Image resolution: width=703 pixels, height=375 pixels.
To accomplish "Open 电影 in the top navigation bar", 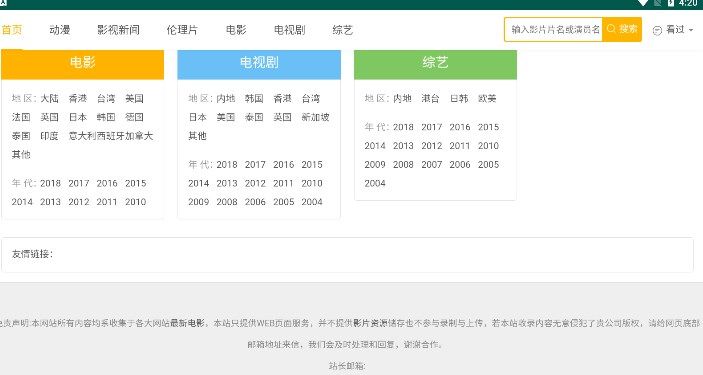I will coord(236,30).
